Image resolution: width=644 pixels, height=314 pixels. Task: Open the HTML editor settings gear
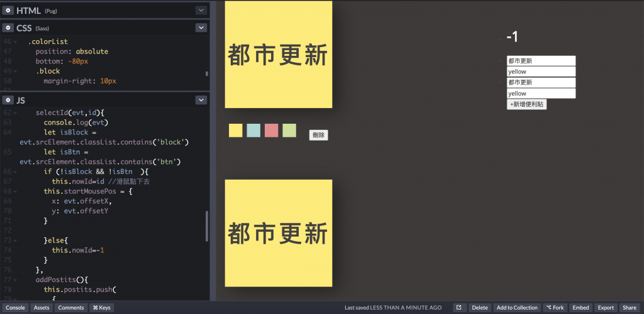click(x=8, y=11)
